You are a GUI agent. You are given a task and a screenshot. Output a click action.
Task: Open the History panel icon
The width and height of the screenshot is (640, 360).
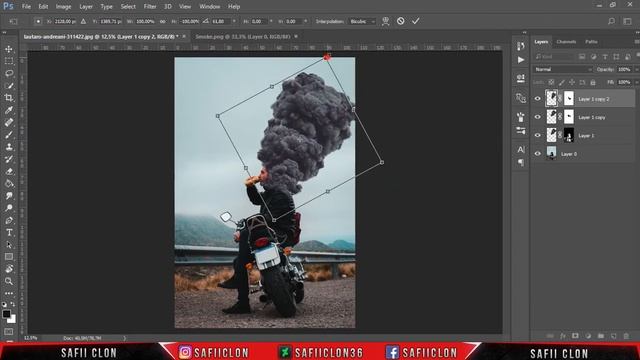coord(520,46)
